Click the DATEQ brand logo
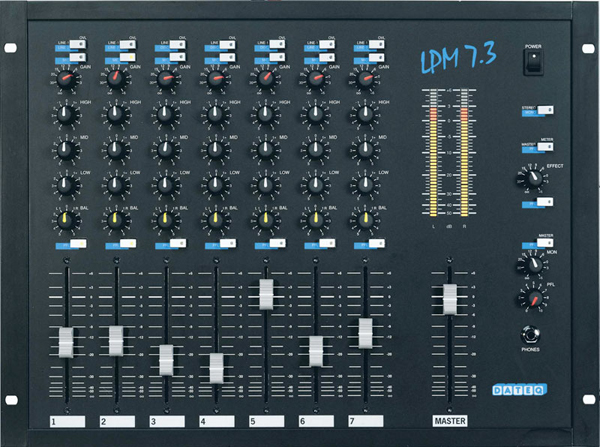The width and height of the screenshot is (600, 447). tap(519, 390)
